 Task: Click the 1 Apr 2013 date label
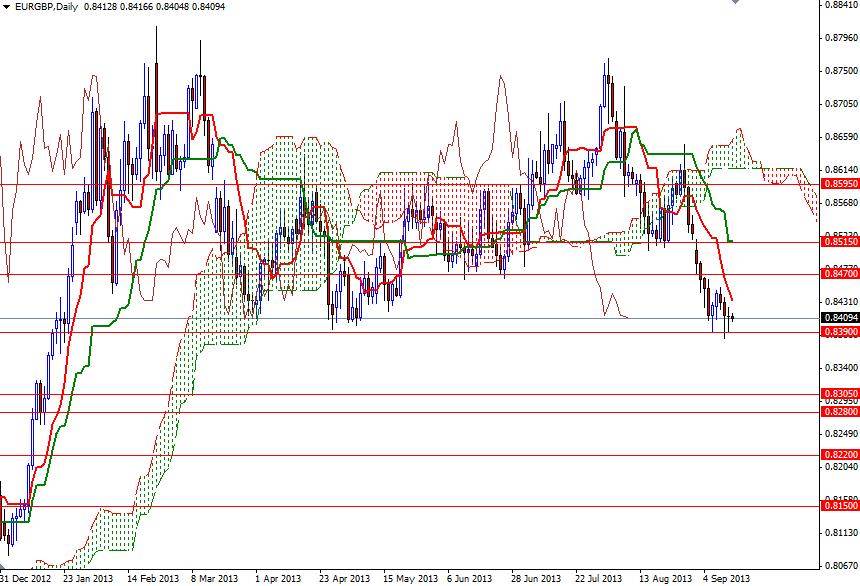[x=278, y=578]
